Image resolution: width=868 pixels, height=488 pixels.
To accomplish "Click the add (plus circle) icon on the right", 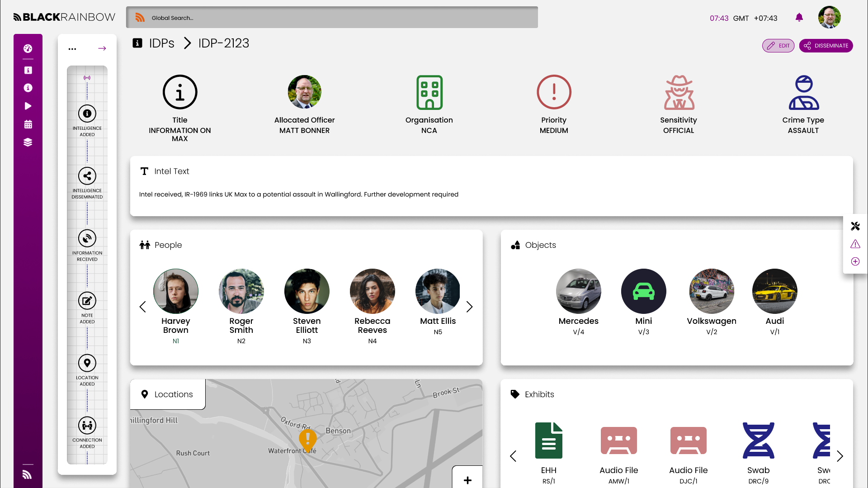I will pos(855,261).
